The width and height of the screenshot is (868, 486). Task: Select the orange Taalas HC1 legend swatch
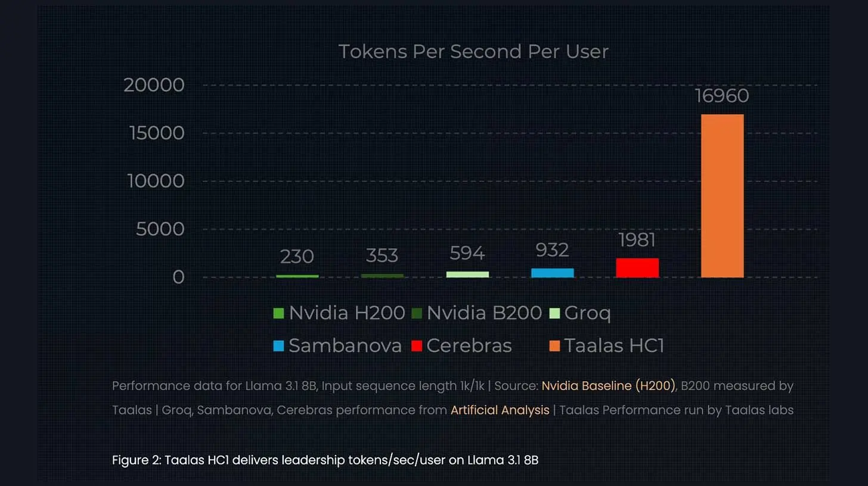tap(554, 346)
